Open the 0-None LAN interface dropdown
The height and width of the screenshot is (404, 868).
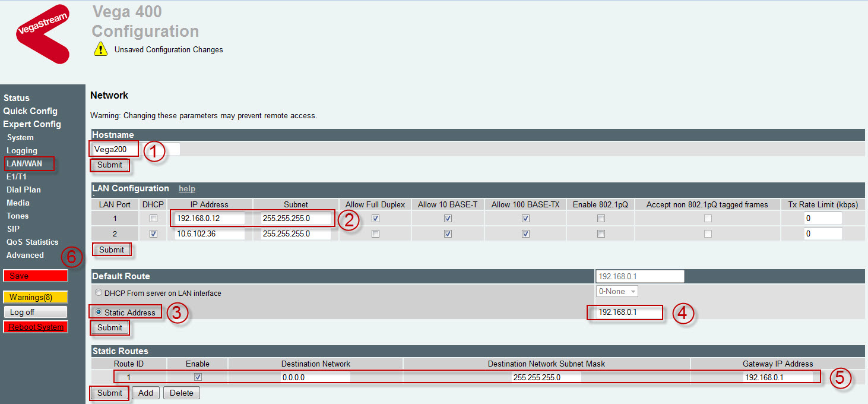[617, 292]
